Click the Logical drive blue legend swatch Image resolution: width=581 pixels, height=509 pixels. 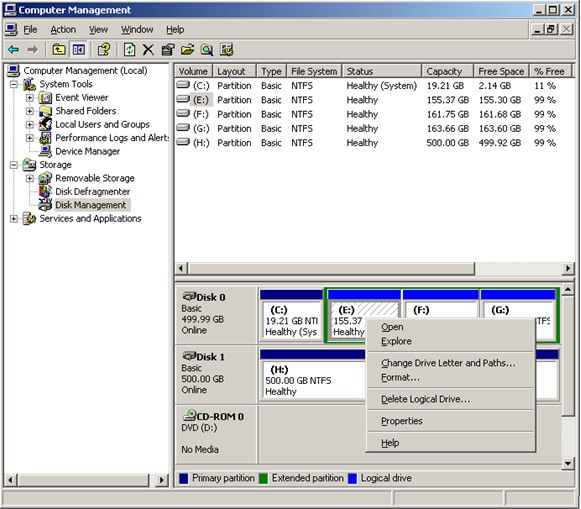(352, 479)
